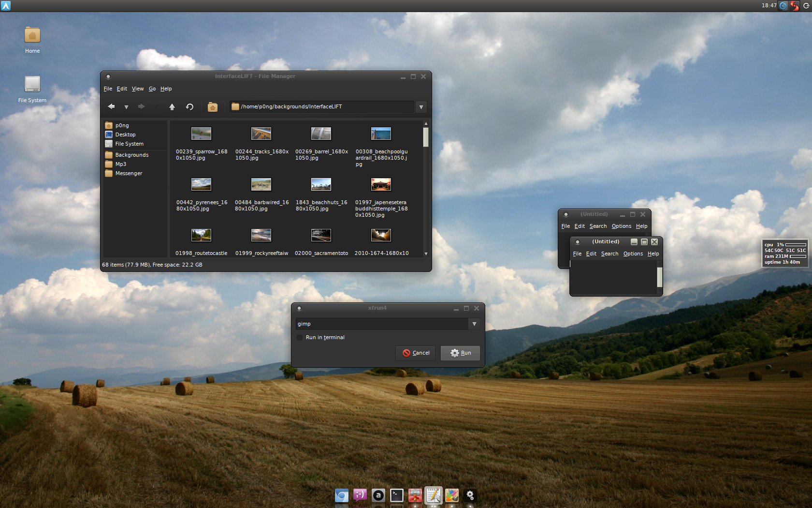Launch the terminal from the dock
The width and height of the screenshot is (812, 508).
click(x=396, y=495)
